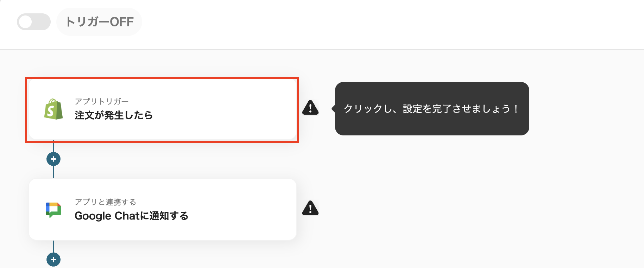Click the クリックし、設定を完了させましょう tooltip
This screenshot has width=644, height=268.
(x=432, y=109)
